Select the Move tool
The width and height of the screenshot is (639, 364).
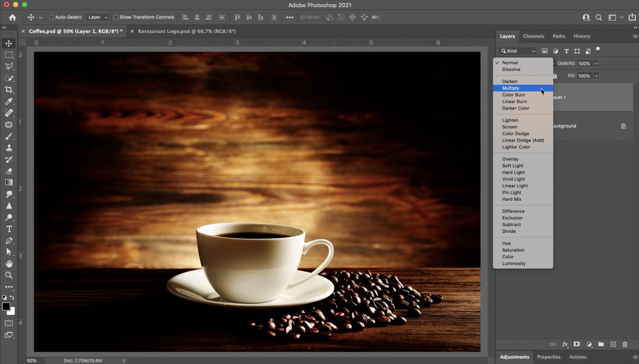click(9, 43)
